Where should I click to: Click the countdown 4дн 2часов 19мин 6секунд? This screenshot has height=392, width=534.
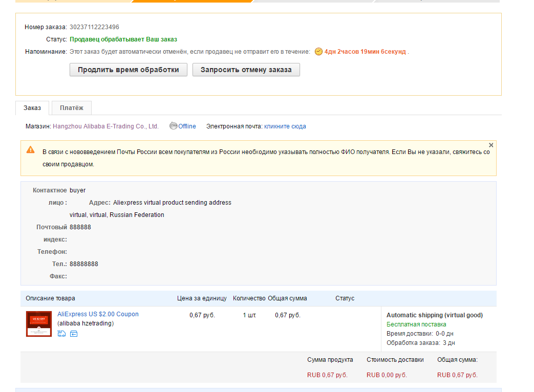[x=365, y=51]
